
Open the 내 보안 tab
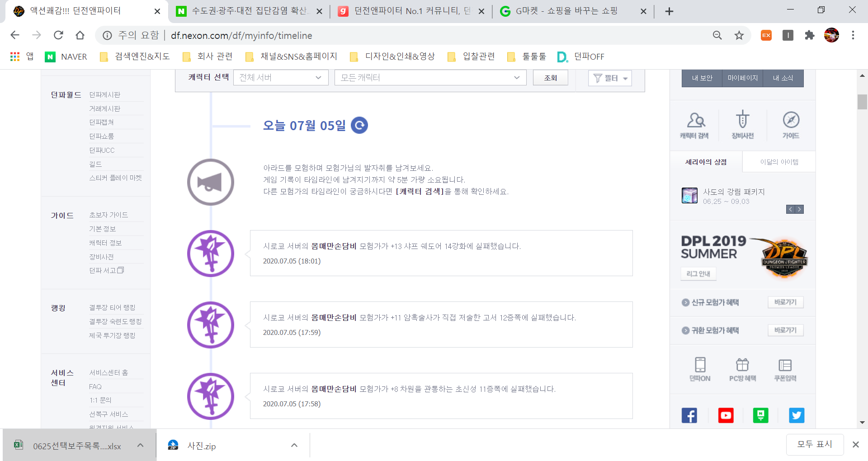702,78
